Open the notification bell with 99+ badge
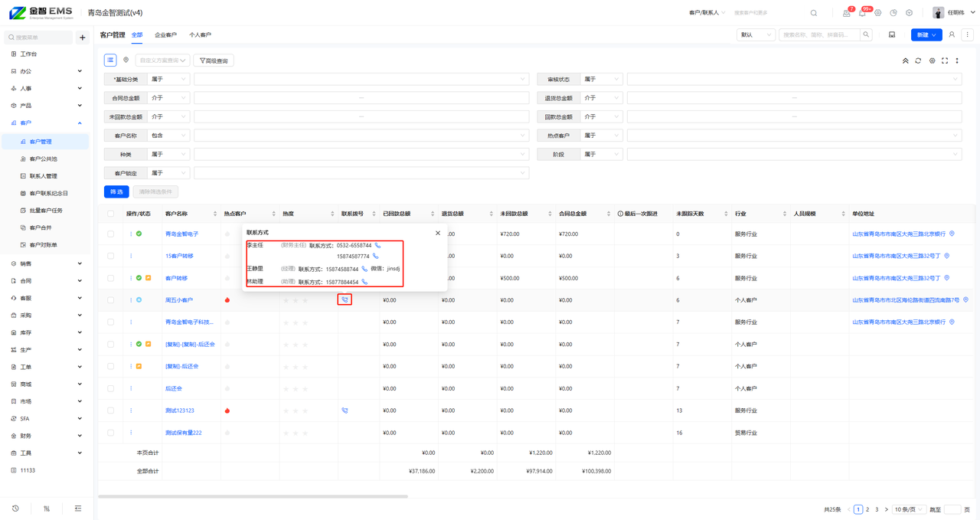The width and height of the screenshot is (980, 520). click(862, 13)
